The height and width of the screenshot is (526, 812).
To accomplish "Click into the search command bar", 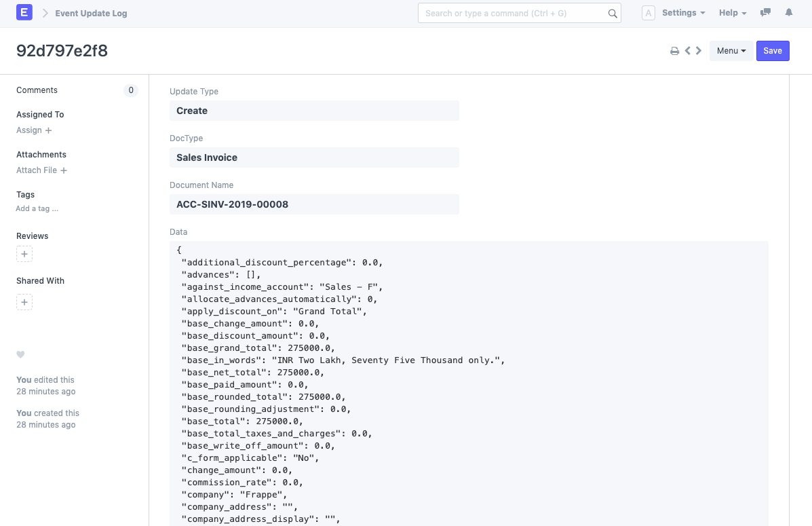I will 512,14.
